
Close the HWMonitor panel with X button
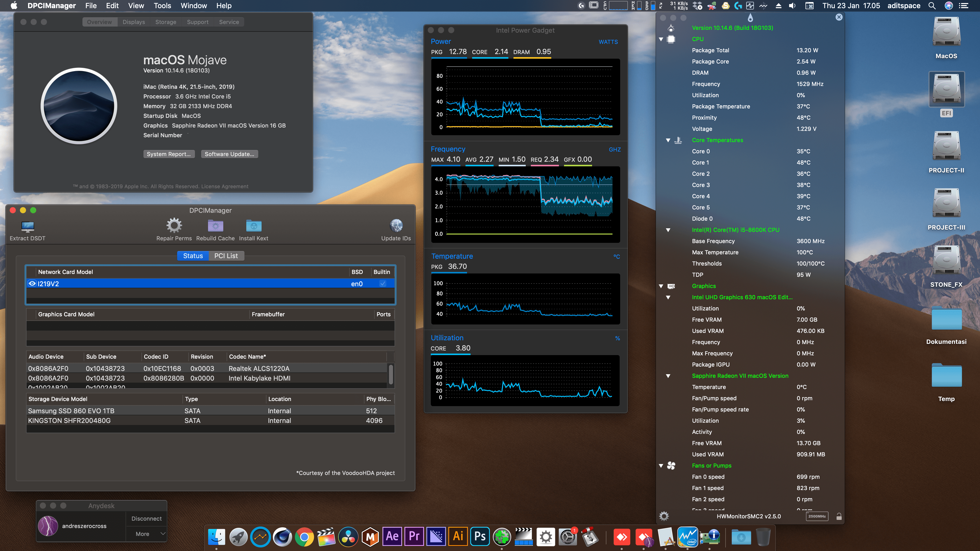[839, 17]
